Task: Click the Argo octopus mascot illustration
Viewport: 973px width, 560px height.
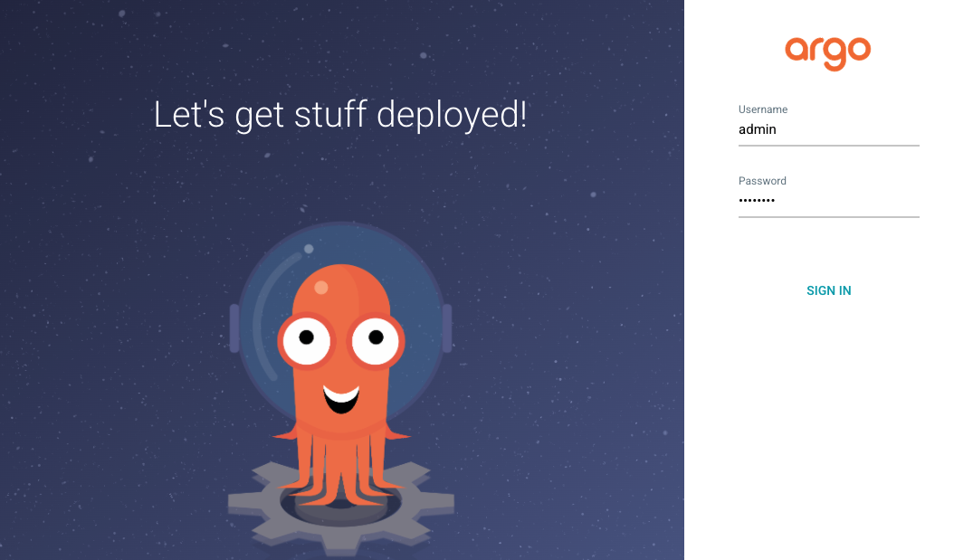Action: [340, 387]
